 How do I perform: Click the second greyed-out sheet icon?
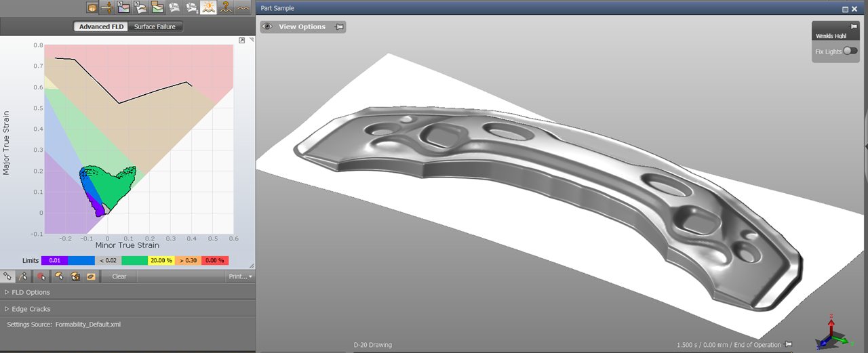point(191,8)
